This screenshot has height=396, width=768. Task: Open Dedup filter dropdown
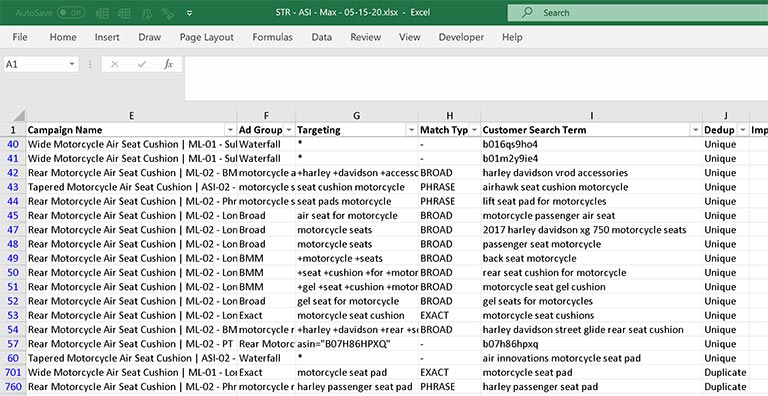point(743,130)
